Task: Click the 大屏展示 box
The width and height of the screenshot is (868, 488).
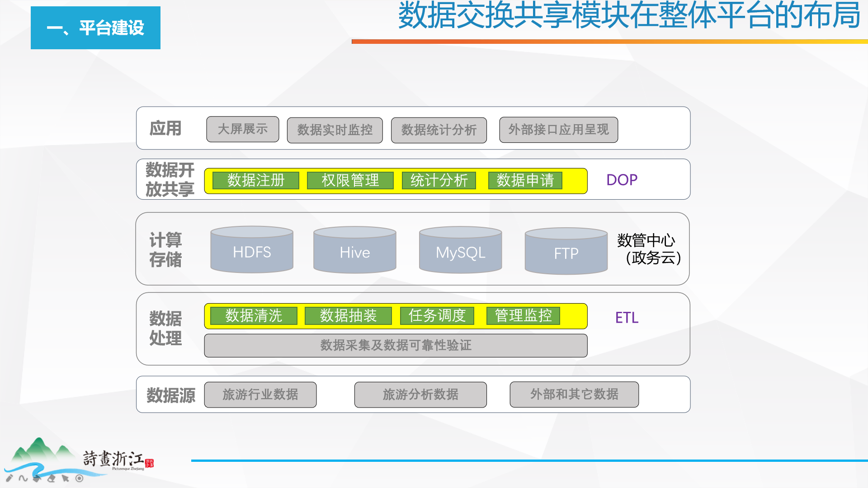Action: coord(243,129)
